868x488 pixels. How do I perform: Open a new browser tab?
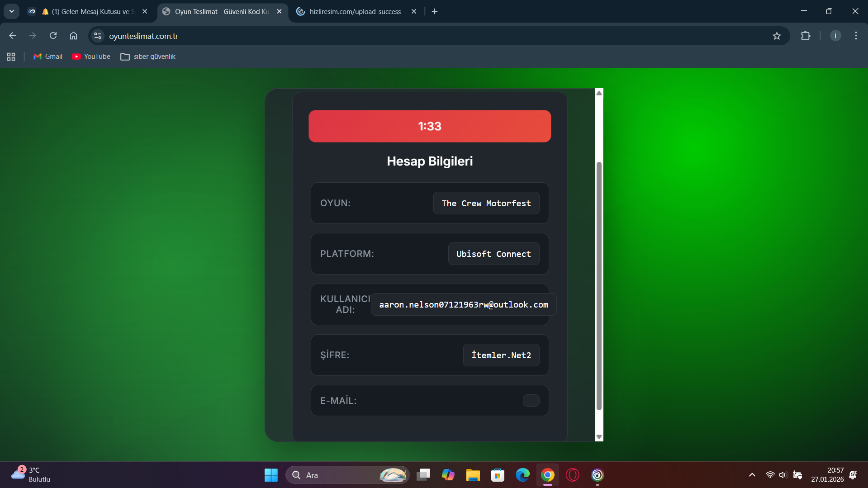[435, 11]
